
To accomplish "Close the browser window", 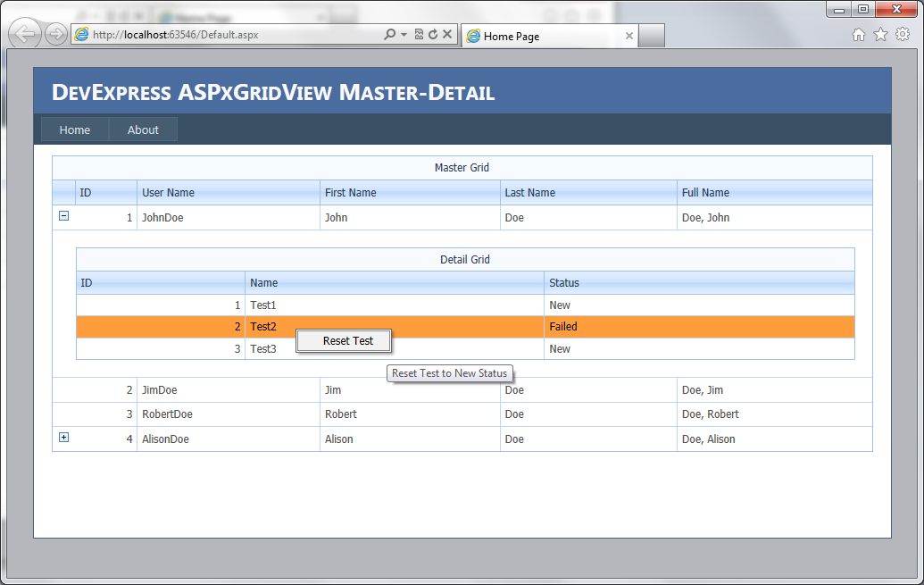I will [897, 10].
